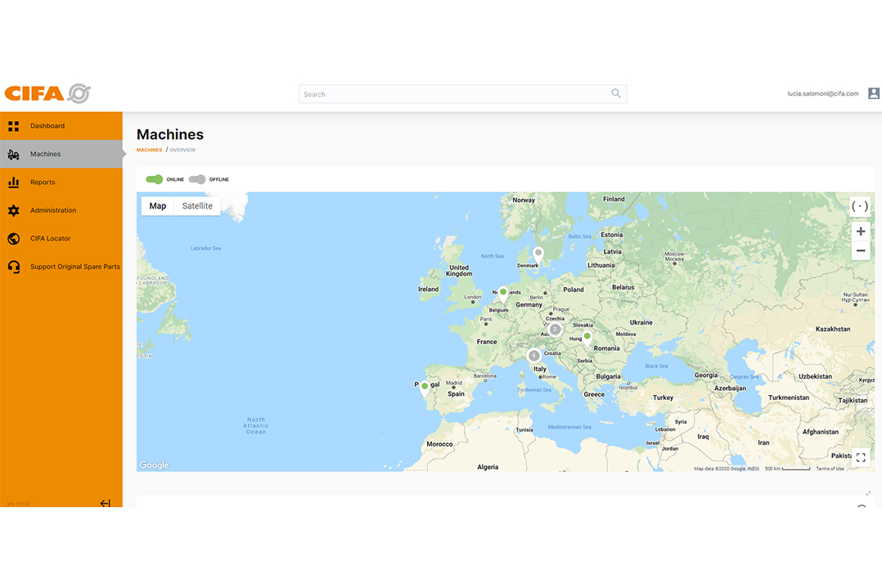The width and height of the screenshot is (882, 588).
Task: Open the user profile avatar icon
Action: coord(873,94)
